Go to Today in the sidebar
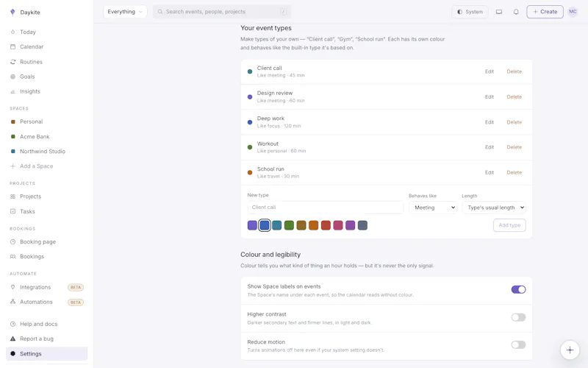 (28, 32)
